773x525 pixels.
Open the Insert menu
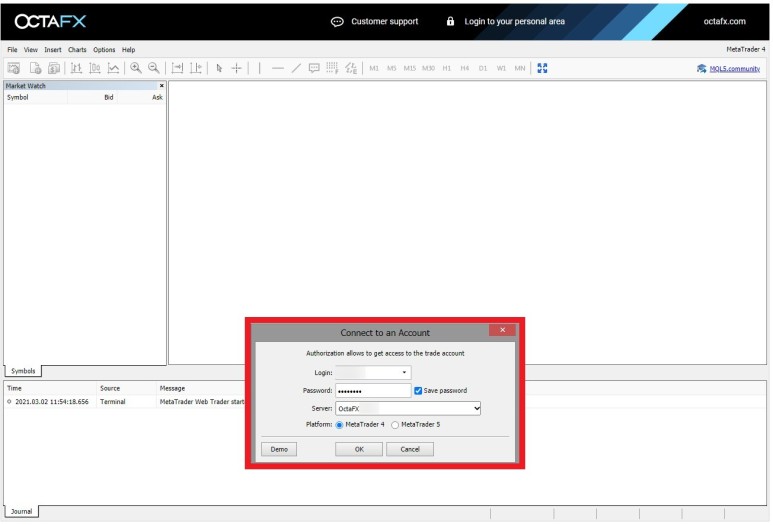pyautogui.click(x=53, y=49)
